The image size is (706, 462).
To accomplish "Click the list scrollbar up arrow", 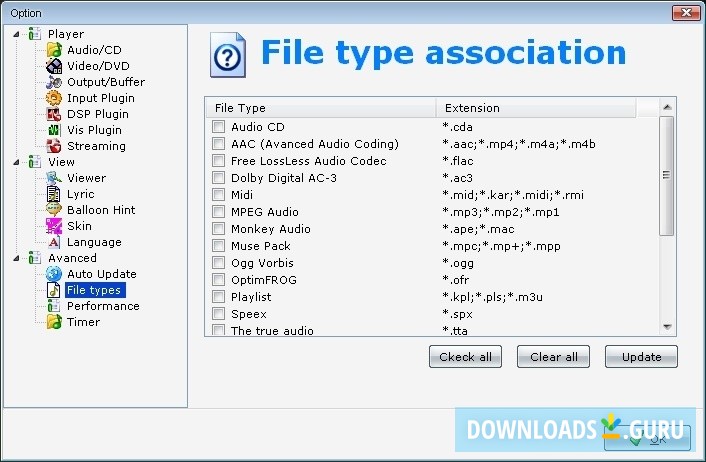I will (667, 107).
